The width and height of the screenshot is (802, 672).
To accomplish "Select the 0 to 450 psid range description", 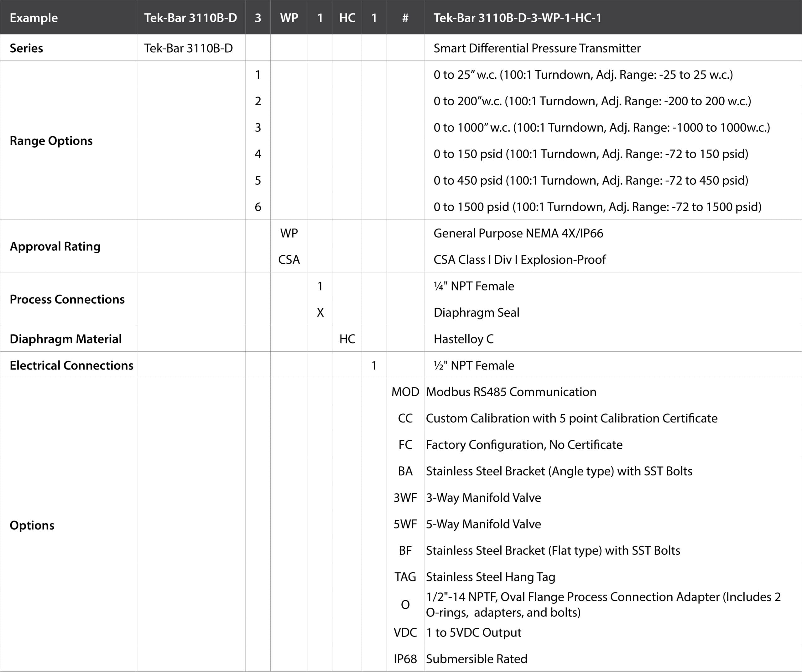I will [x=591, y=180].
